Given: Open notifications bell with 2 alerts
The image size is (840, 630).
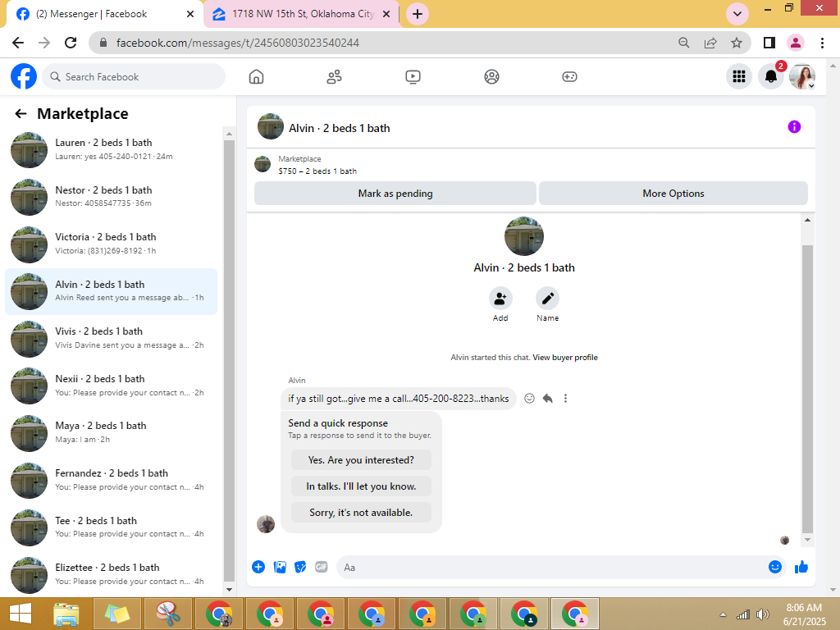Looking at the screenshot, I should pos(771,76).
